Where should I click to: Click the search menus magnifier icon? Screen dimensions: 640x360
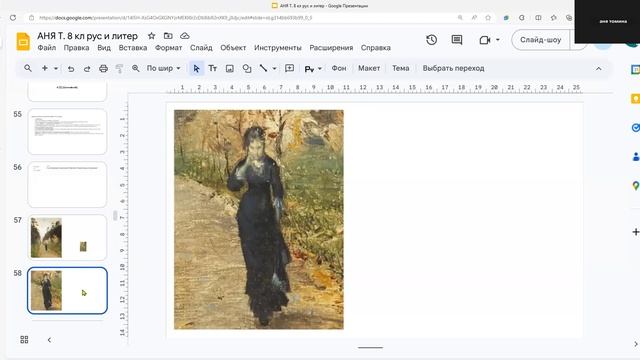pos(28,68)
